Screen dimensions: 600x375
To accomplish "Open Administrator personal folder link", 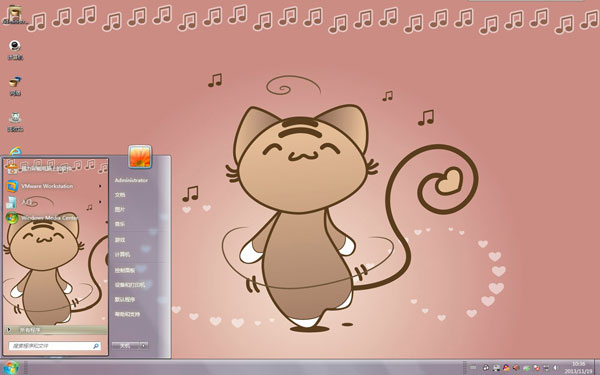I will tap(131, 180).
